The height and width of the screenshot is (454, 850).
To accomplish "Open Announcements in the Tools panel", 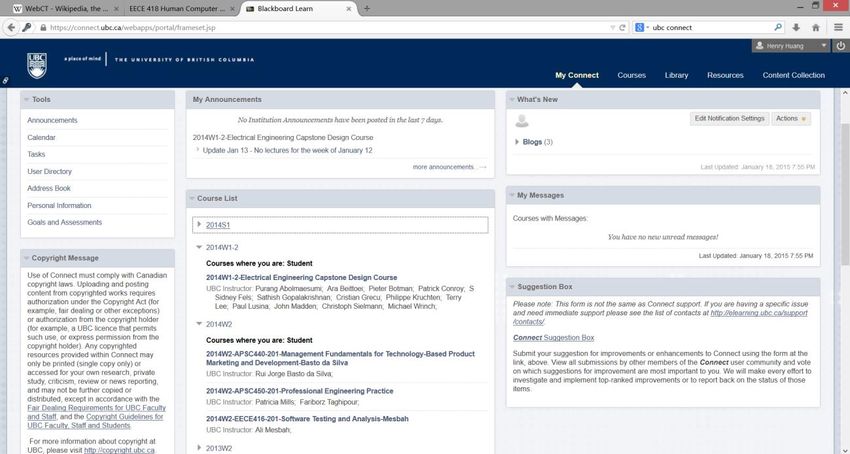I will click(52, 120).
